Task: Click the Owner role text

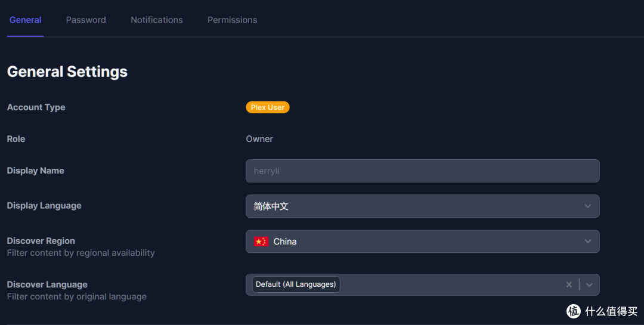Action: [259, 139]
